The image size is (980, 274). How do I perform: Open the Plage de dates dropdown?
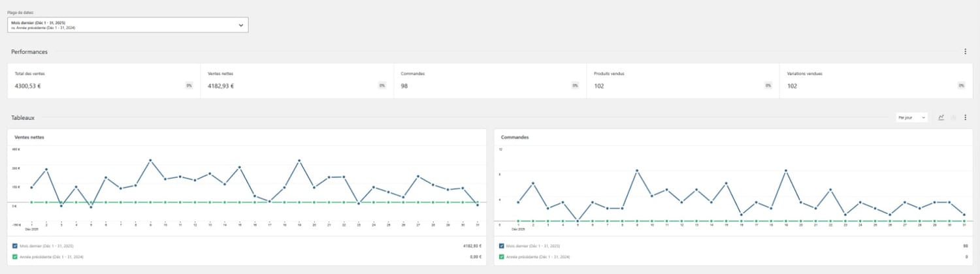point(127,25)
